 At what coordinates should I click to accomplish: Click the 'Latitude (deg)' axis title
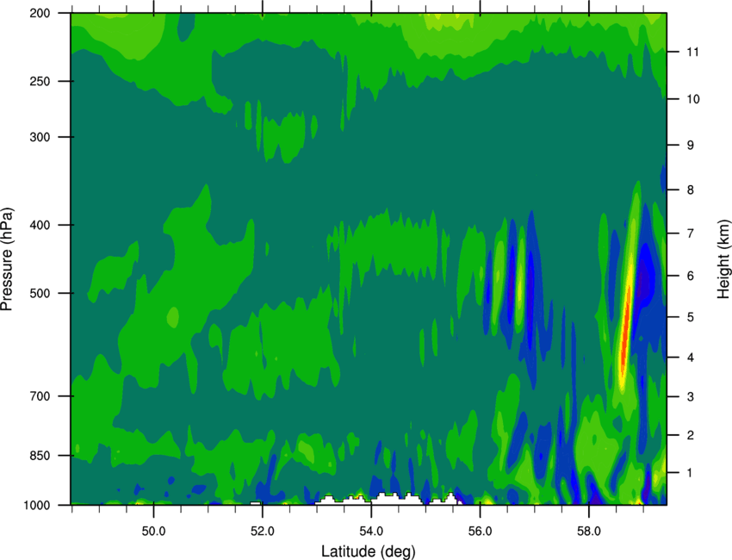[368, 551]
